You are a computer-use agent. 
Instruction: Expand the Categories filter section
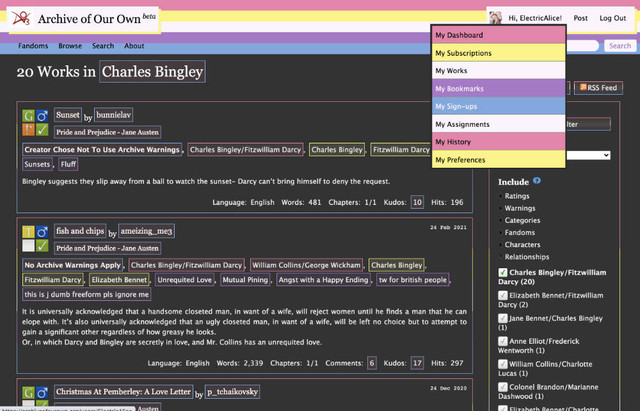[x=522, y=220]
